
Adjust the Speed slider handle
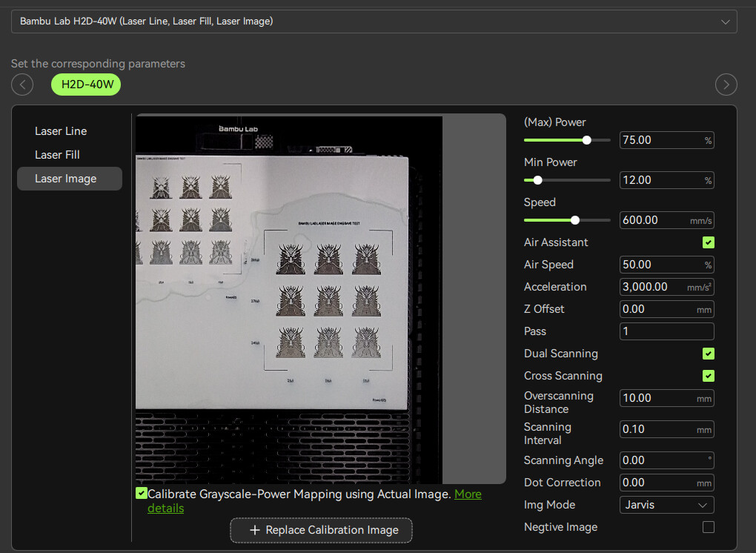pyautogui.click(x=575, y=220)
